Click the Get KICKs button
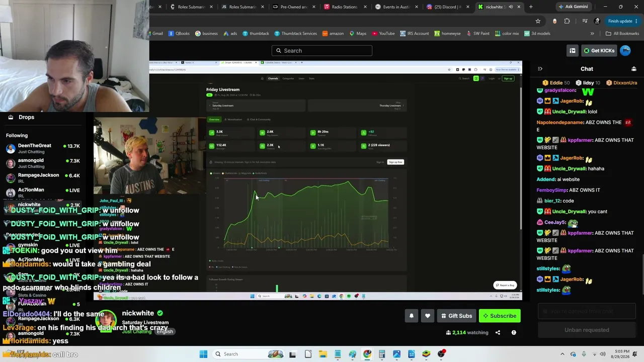This screenshot has width=644, height=362. pyautogui.click(x=599, y=50)
